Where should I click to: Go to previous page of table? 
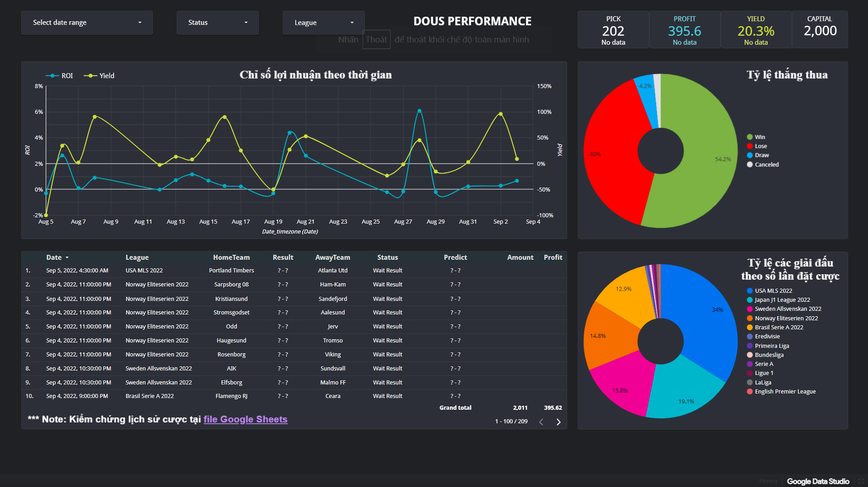click(x=541, y=422)
